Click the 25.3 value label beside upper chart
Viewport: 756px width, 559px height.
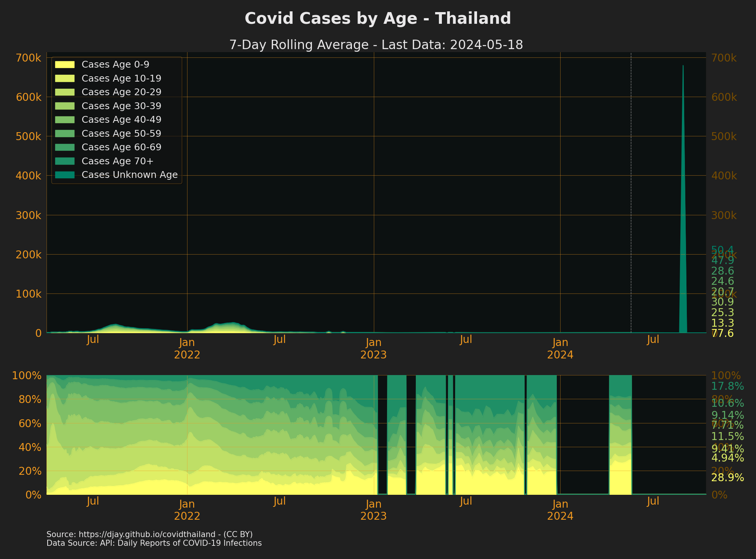click(722, 313)
